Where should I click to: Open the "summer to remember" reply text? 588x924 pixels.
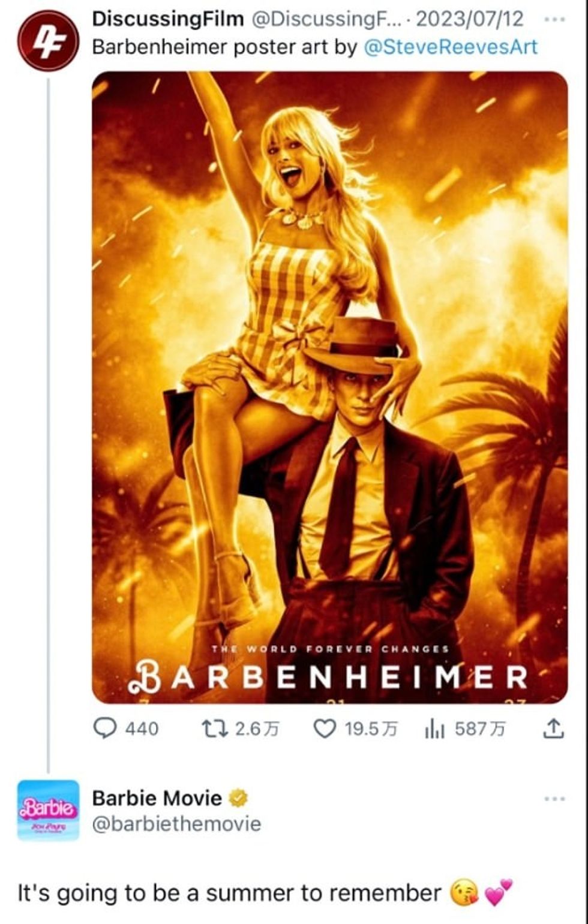point(229,893)
